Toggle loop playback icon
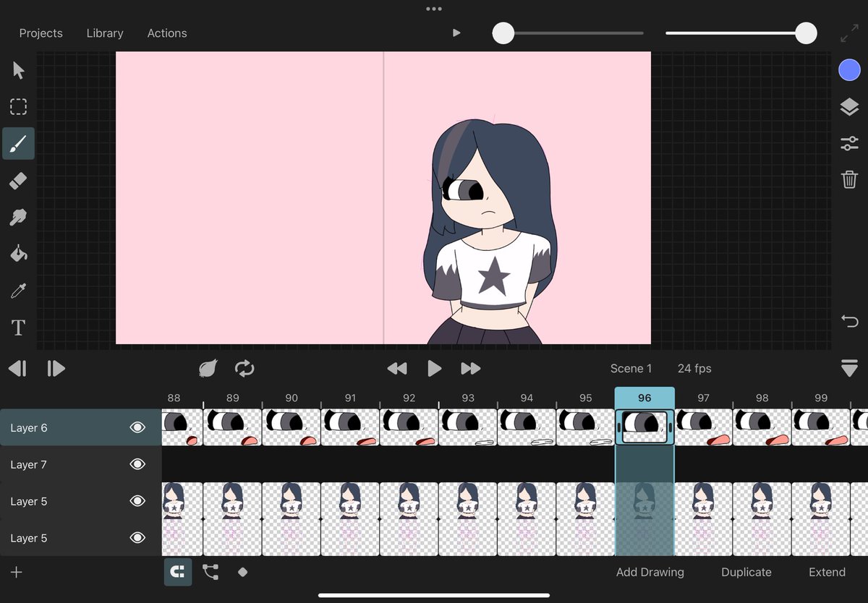868x603 pixels. [x=244, y=369]
